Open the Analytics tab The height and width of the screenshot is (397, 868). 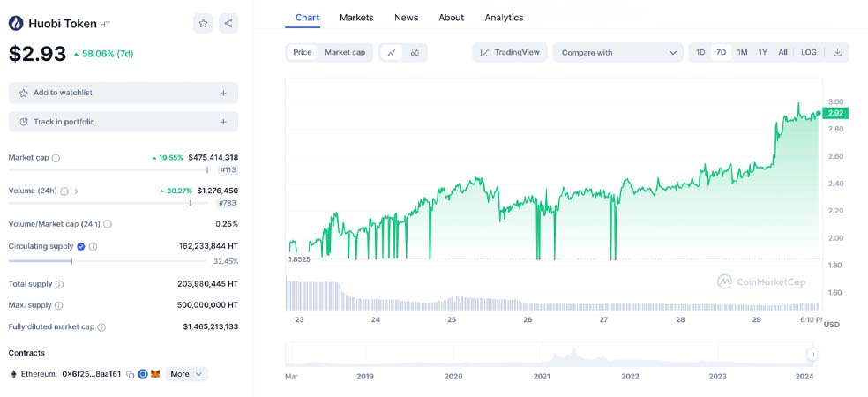(504, 18)
